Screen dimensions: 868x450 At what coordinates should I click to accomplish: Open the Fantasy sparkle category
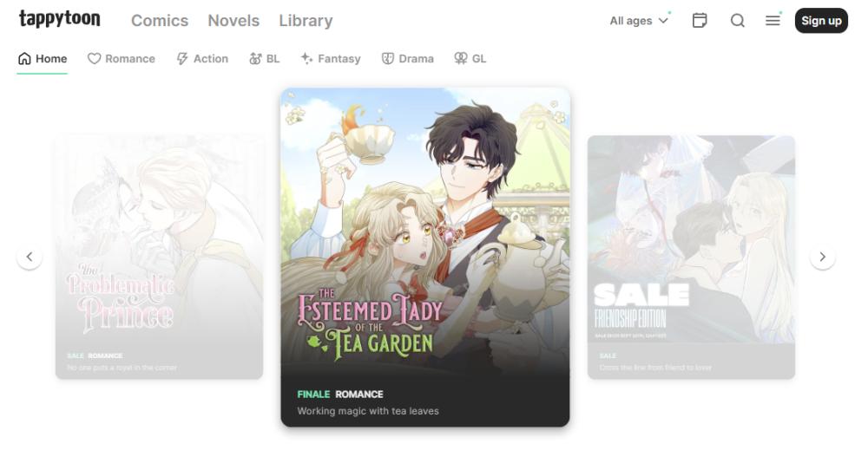(331, 59)
